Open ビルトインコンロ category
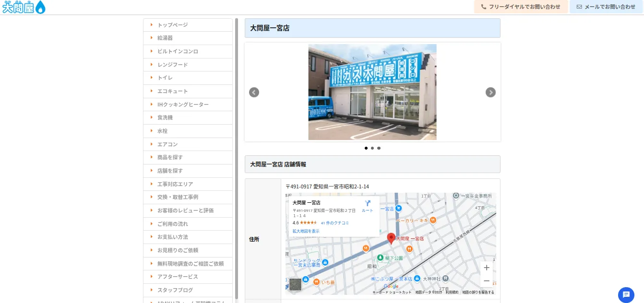The image size is (644, 303). (x=188, y=51)
